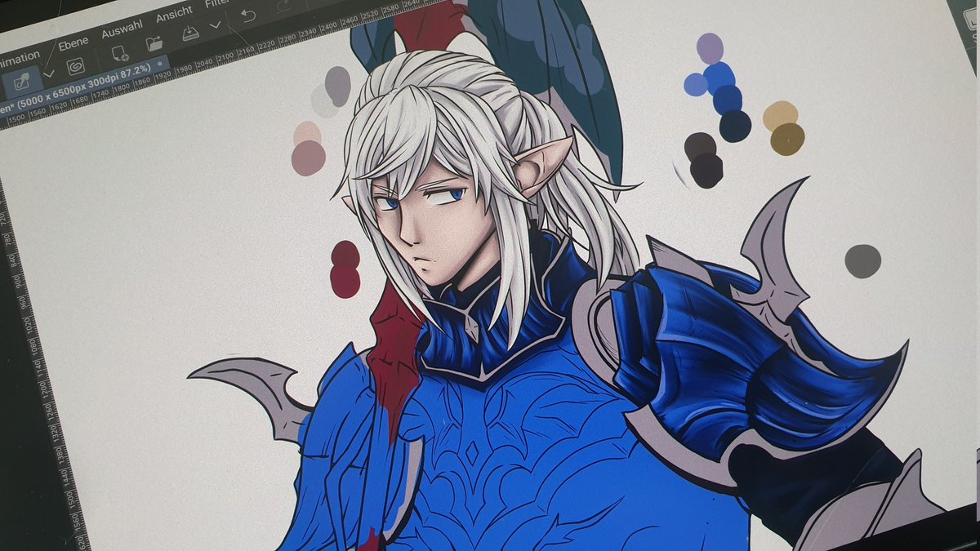Click the New document icon
Image resolution: width=980 pixels, height=551 pixels.
[119, 54]
